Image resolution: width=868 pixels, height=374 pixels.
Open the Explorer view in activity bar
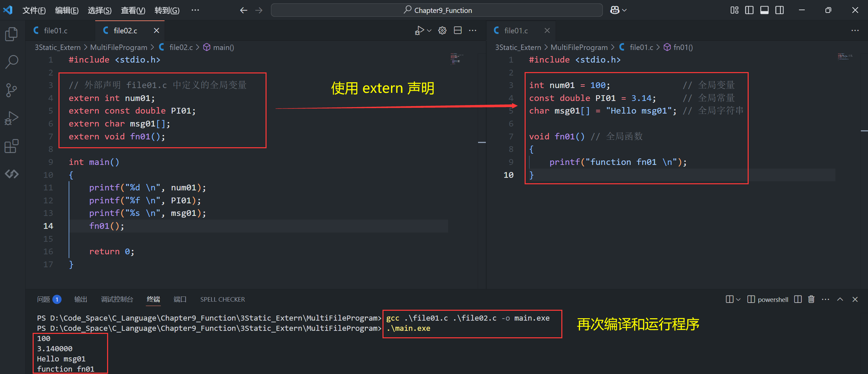click(12, 34)
